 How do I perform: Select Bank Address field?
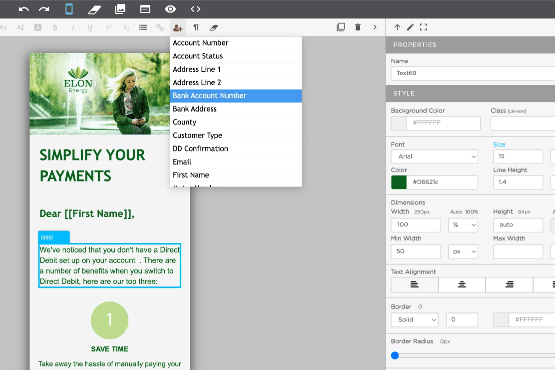point(236,109)
